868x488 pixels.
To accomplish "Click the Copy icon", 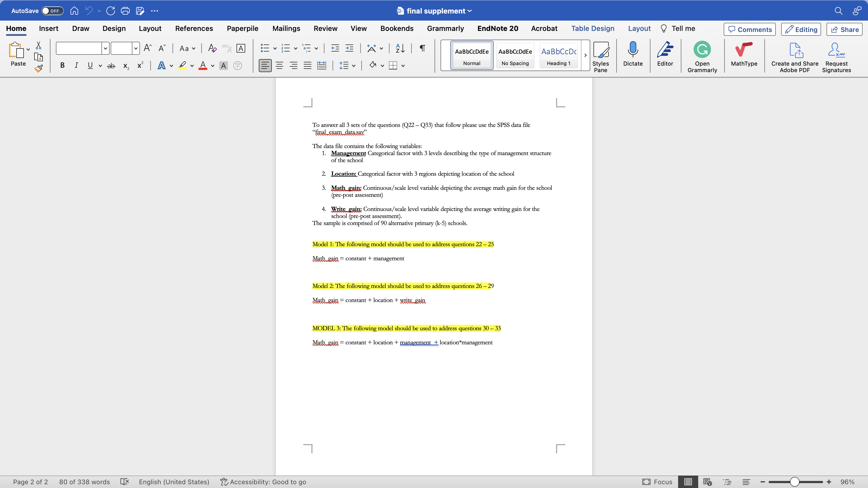I will (x=39, y=57).
